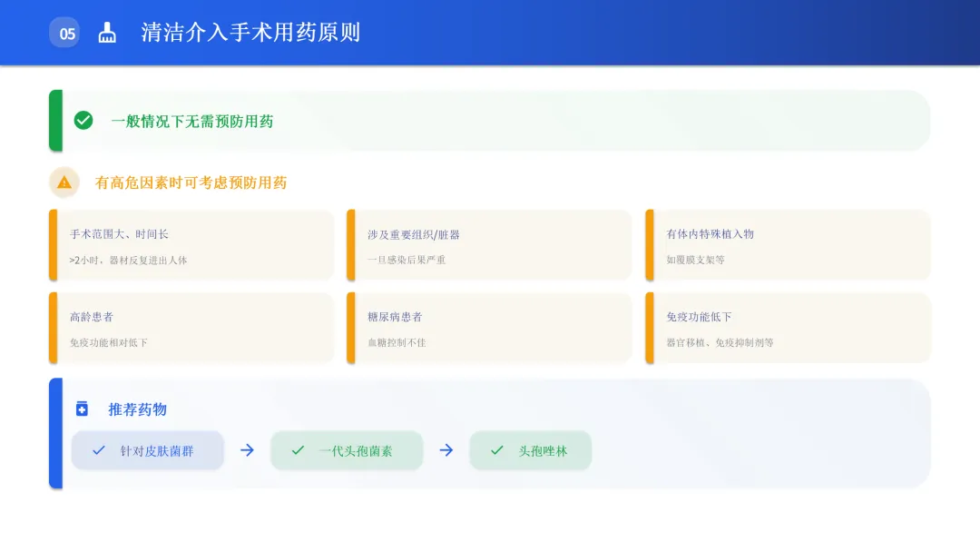Click the 如覆膜支架等 text
Viewport: 980px width, 552px height.
(x=696, y=260)
